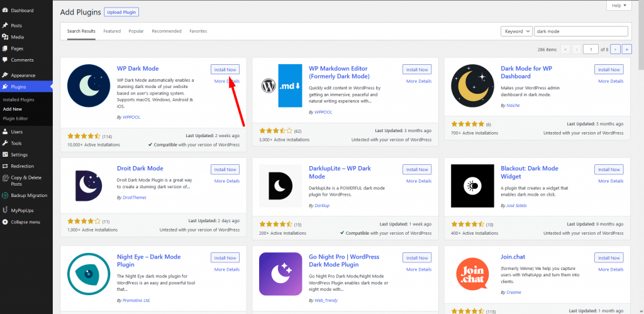Switch to the Popular tab
The height and width of the screenshot is (314, 644).
coord(136,31)
